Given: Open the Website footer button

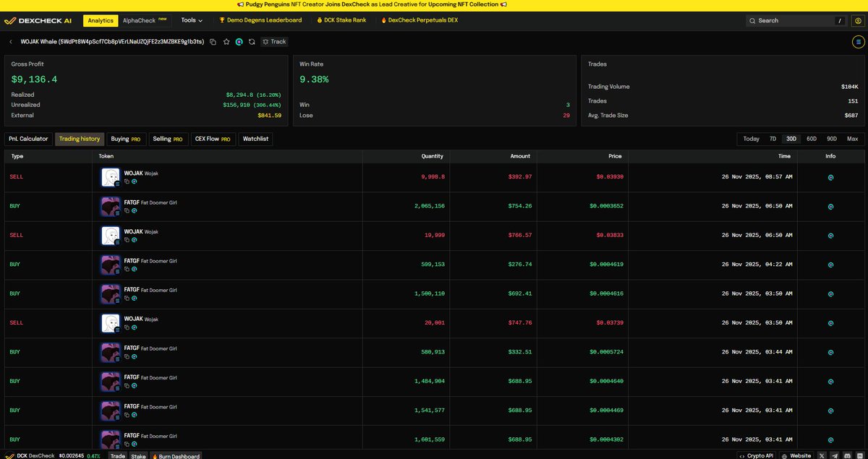Looking at the screenshot, I should pyautogui.click(x=796, y=456).
